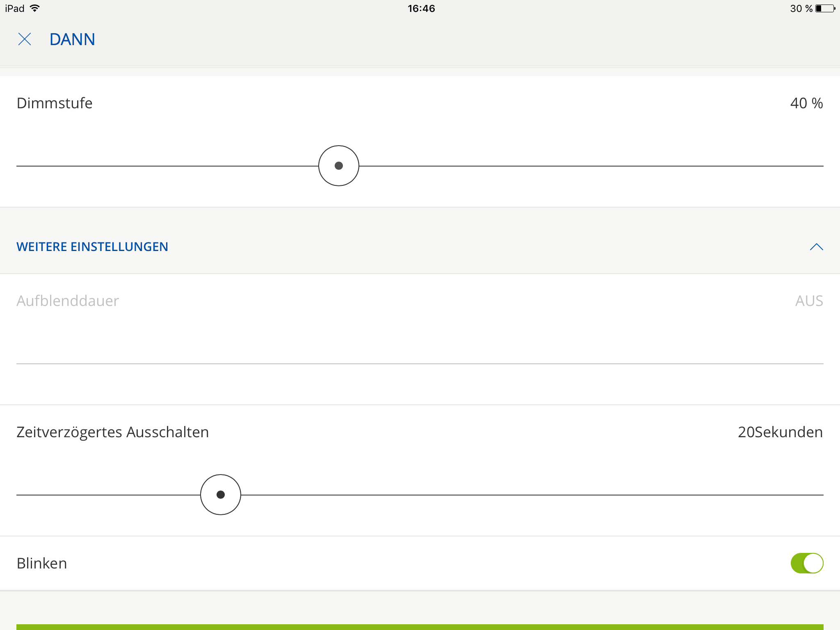
Task: Tap the 40 % dimmer value
Action: 806,103
